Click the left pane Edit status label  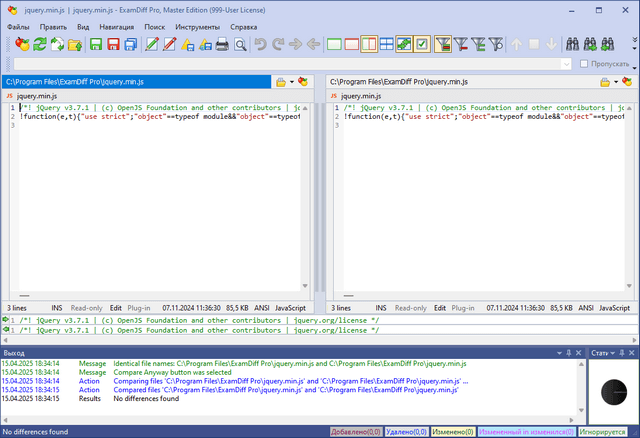coord(116,308)
